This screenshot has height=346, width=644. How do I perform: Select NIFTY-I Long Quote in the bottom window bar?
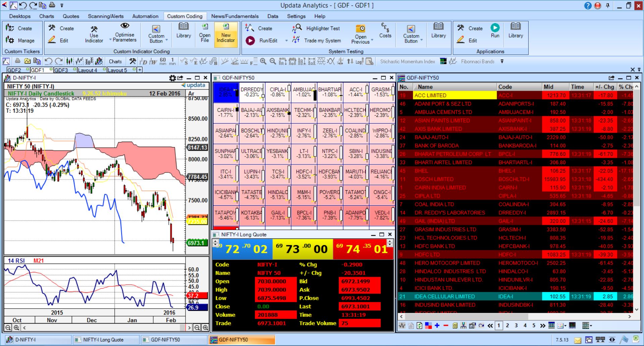pos(106,340)
